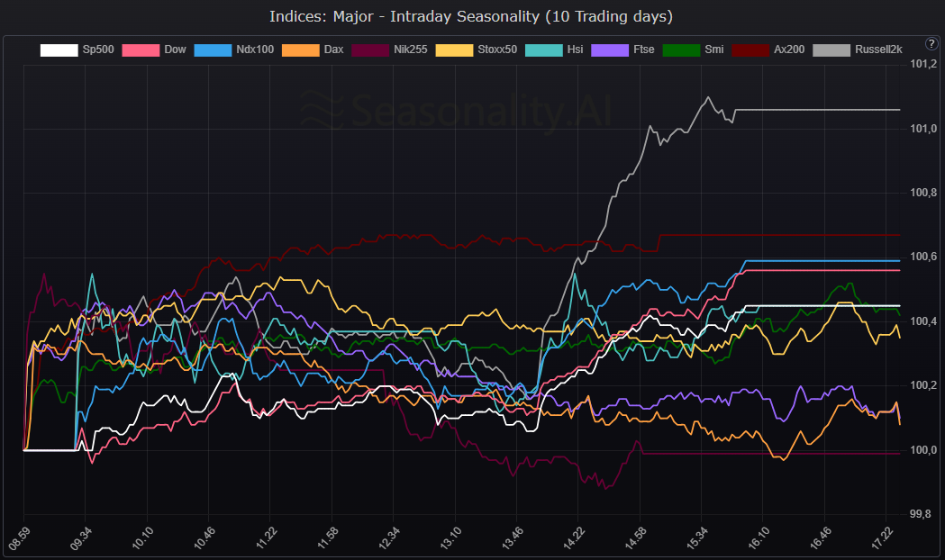Viewport: 945px width, 560px height.
Task: Click the gray Russell2k legend swatch
Action: point(831,50)
